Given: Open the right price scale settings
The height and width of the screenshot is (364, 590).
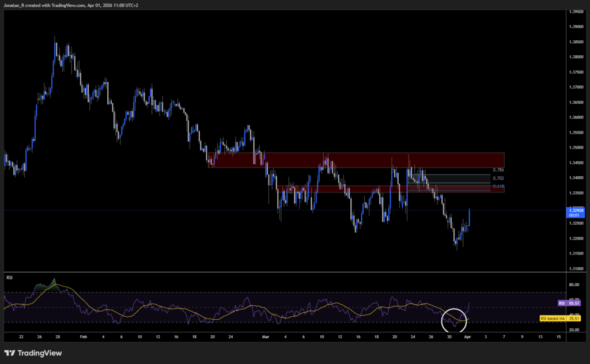Looking at the screenshot, I should point(574,115).
